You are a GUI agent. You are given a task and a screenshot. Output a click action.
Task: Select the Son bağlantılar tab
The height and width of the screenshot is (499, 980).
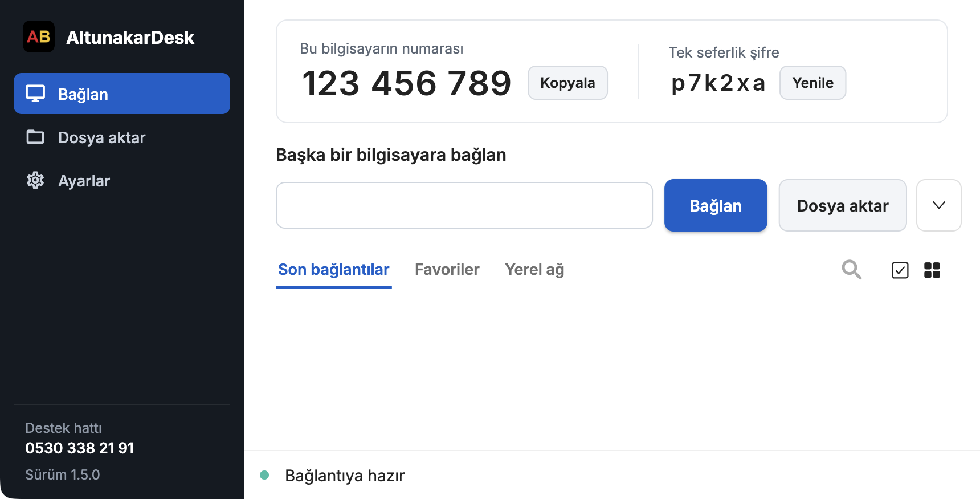(x=334, y=269)
